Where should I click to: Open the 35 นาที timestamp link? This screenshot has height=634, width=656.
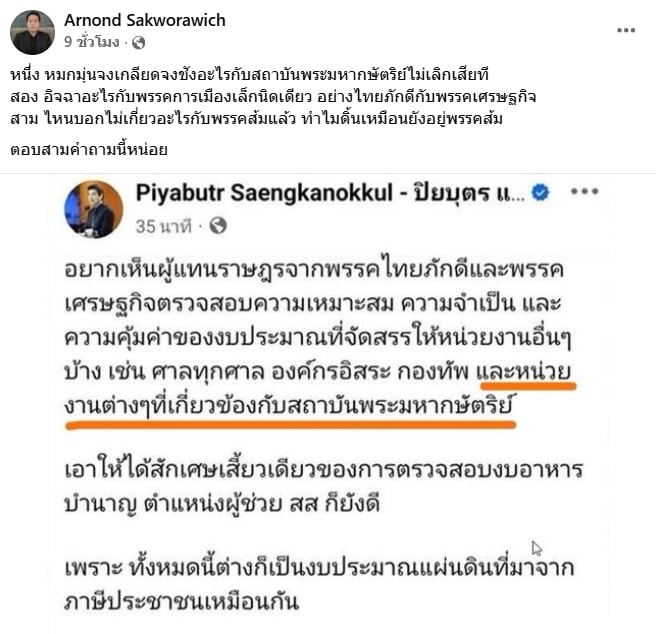[x=164, y=226]
